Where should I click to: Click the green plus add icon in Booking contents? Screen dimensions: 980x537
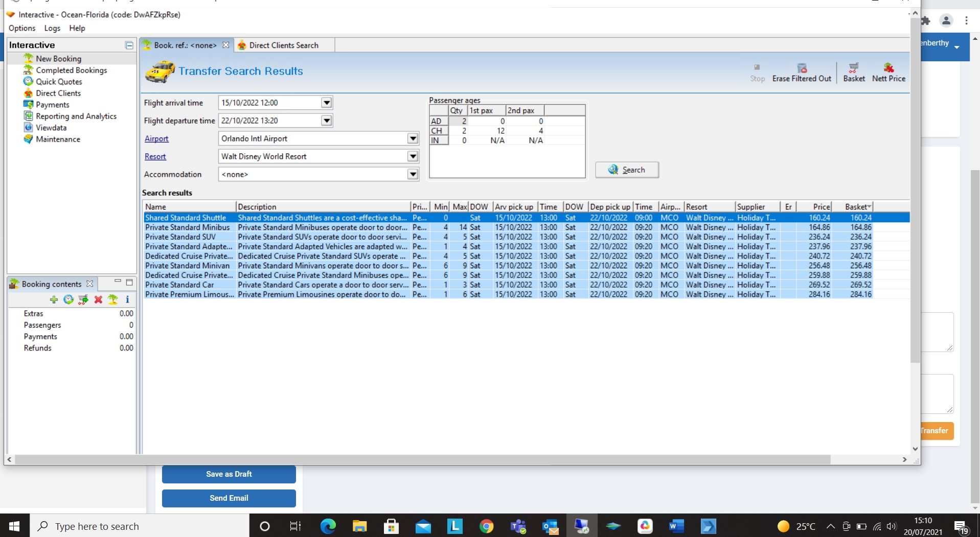tap(54, 299)
